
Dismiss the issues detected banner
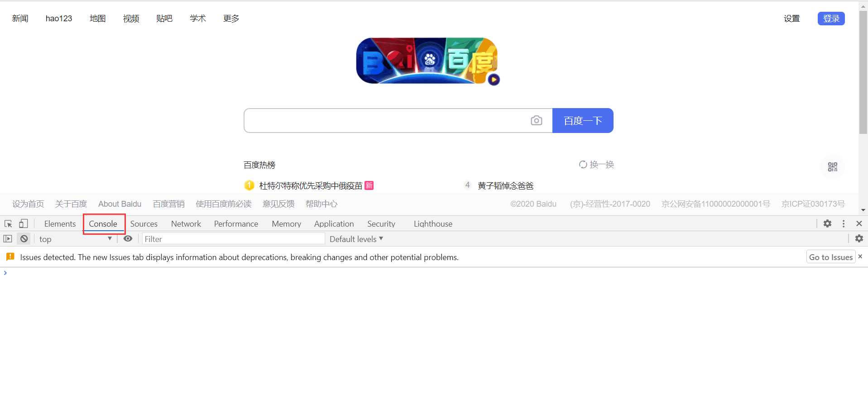(860, 256)
